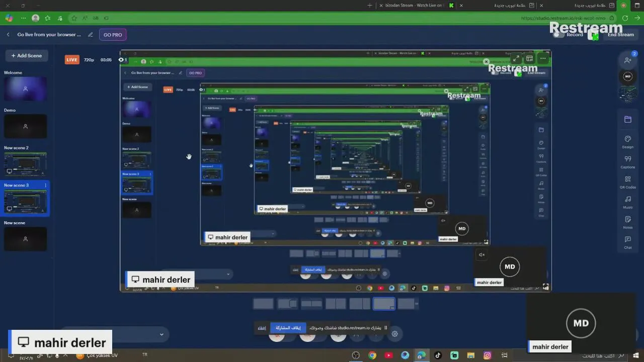Screen dimensions: 644x362
Task: Click the pause icon on sharing bar
Action: 386,328
